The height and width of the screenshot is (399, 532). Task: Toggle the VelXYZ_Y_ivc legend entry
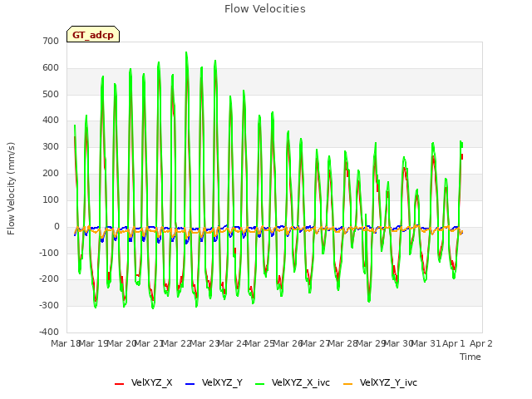[x=380, y=382]
